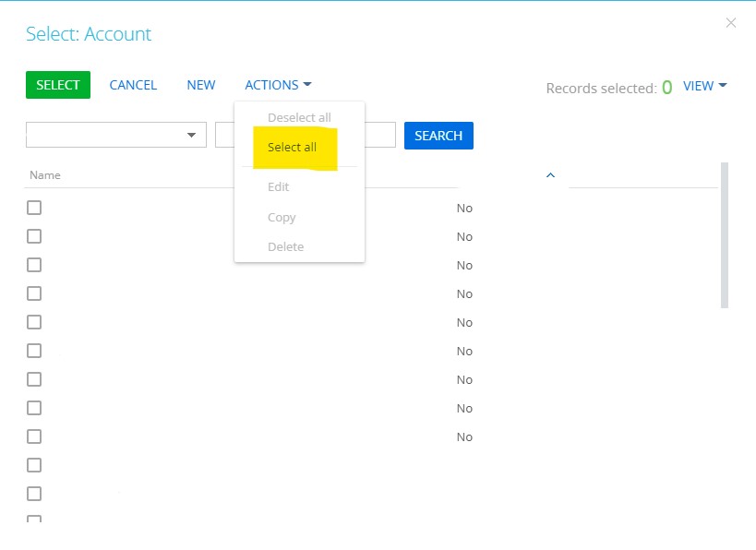
Task: Choose Select all from Actions menu
Action: [293, 147]
